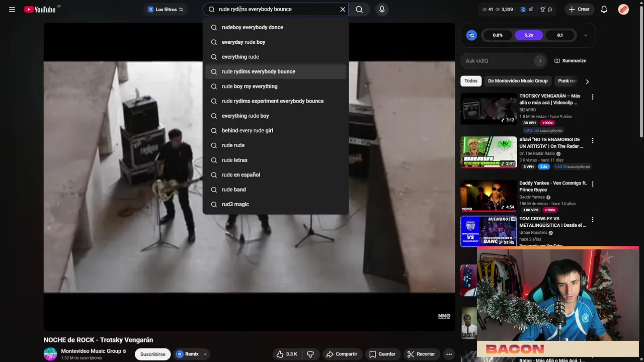
Task: Show more filter chips with right arrow
Action: click(587, 81)
